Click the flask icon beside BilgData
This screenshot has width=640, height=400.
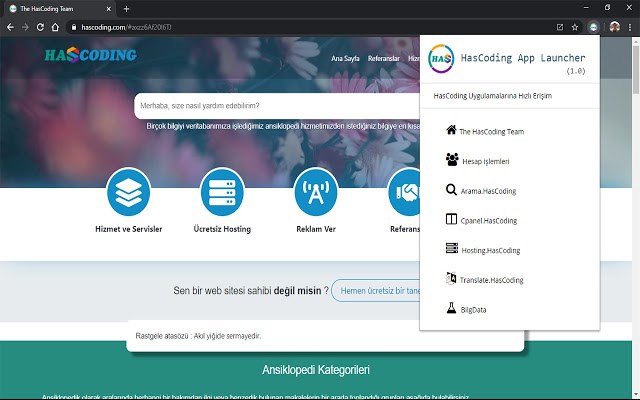(451, 308)
